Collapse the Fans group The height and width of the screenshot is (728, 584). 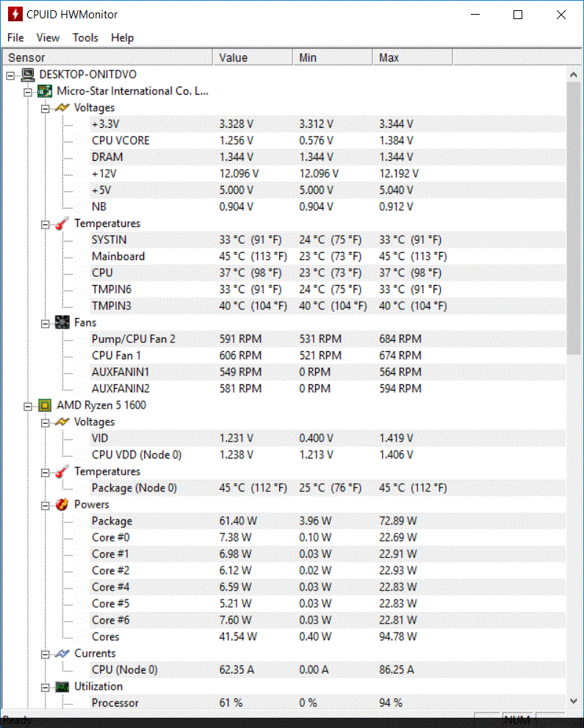pyautogui.click(x=45, y=323)
